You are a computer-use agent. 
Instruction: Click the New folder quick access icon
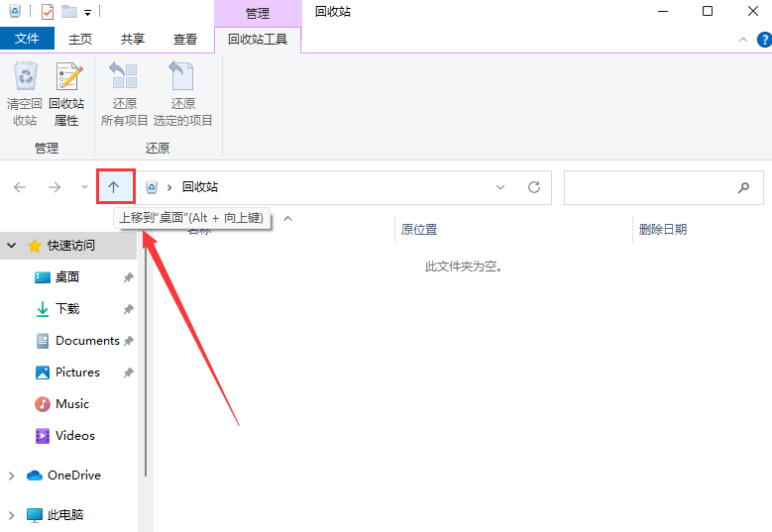pyautogui.click(x=69, y=11)
